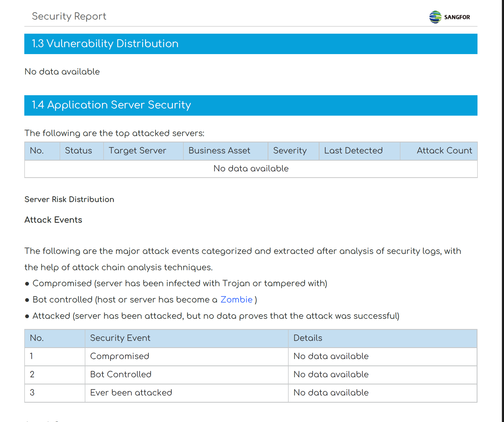504x422 pixels.
Task: Select the Security Report page title
Action: click(x=69, y=16)
